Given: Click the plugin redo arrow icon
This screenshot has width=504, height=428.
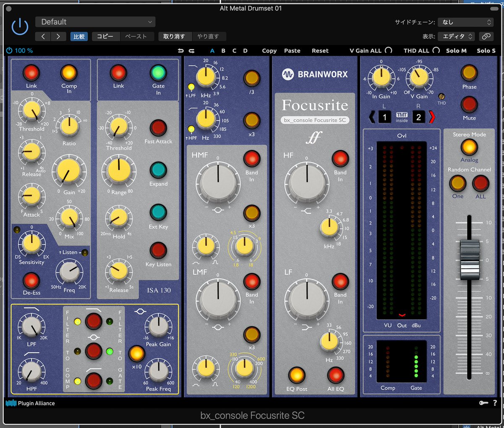Looking at the screenshot, I should click(x=192, y=50).
